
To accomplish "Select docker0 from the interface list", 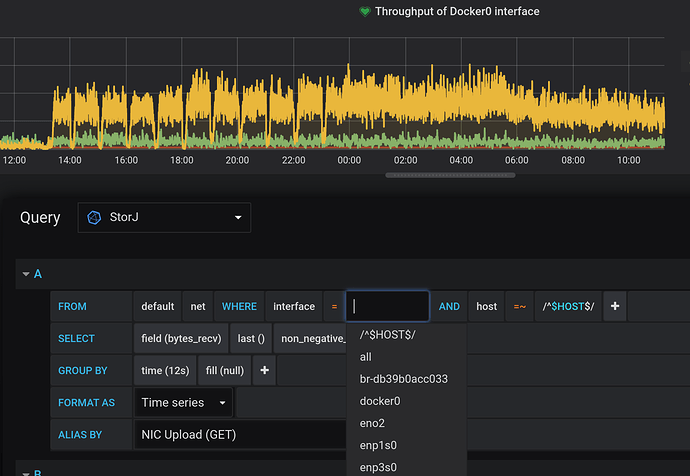I will [380, 401].
